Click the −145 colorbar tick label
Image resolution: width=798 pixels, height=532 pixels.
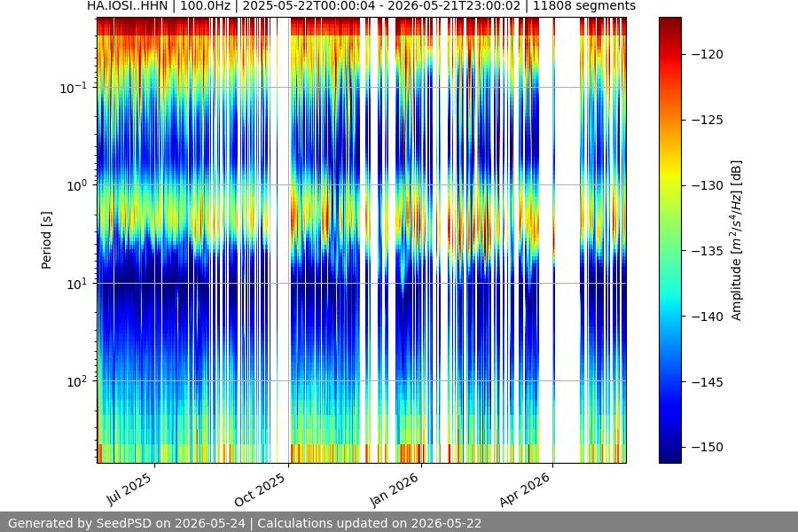click(x=708, y=382)
